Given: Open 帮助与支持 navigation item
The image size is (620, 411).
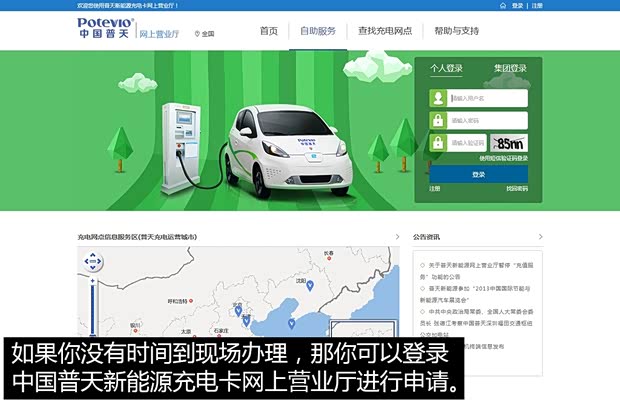Looking at the screenshot, I should [457, 31].
